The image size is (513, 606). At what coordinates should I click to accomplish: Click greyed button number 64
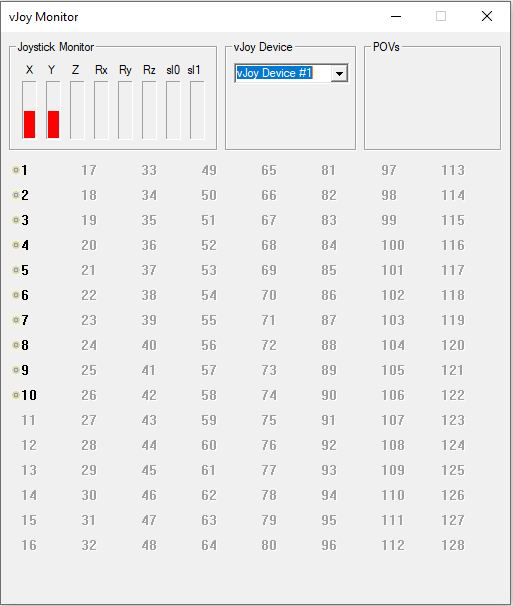click(x=209, y=545)
